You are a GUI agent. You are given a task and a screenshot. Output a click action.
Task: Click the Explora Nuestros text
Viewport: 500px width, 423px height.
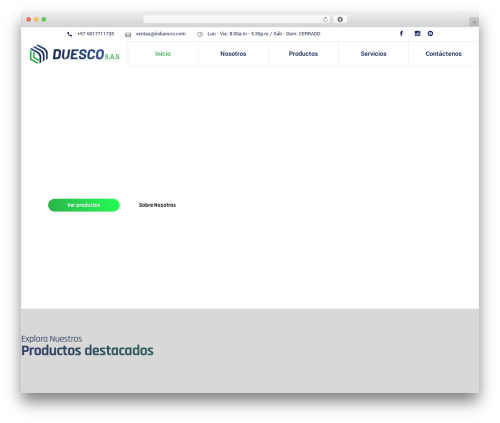[x=52, y=339]
